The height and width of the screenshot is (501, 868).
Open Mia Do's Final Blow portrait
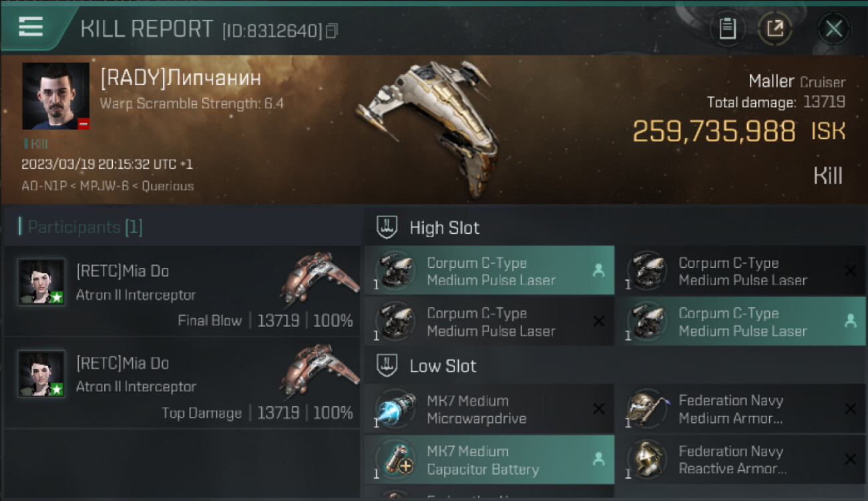point(41,282)
